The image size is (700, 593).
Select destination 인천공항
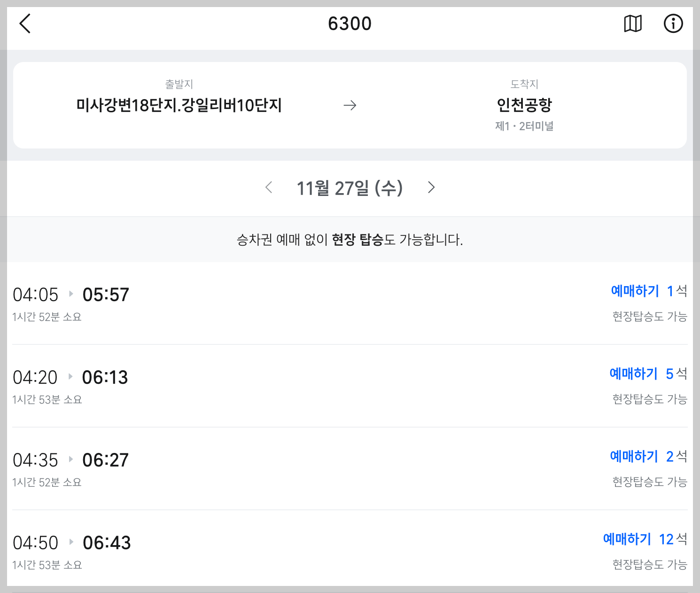[525, 105]
